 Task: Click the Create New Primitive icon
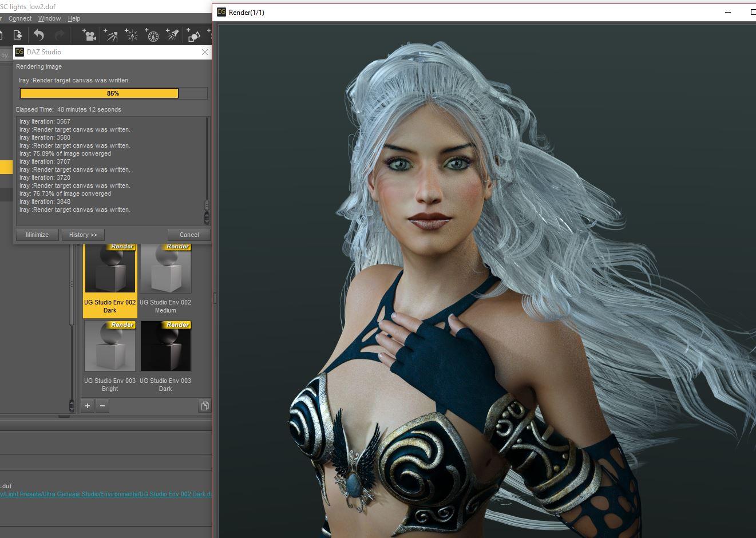[x=194, y=35]
